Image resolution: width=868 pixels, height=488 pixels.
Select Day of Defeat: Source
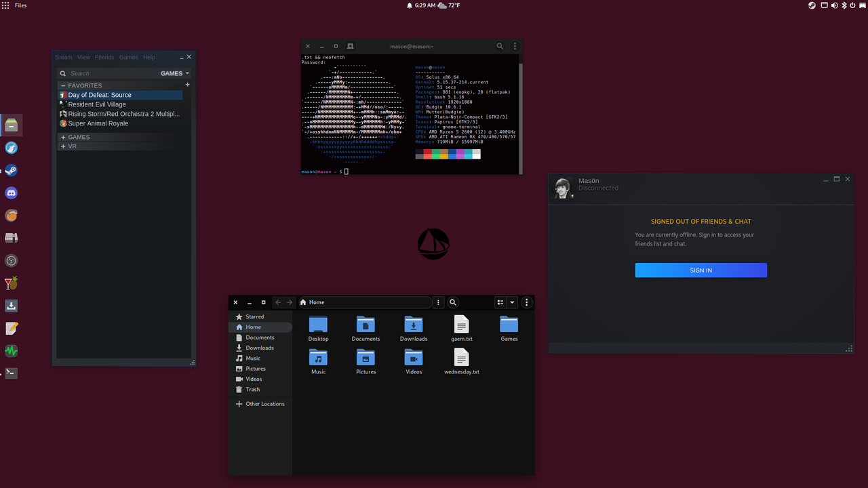(120, 95)
